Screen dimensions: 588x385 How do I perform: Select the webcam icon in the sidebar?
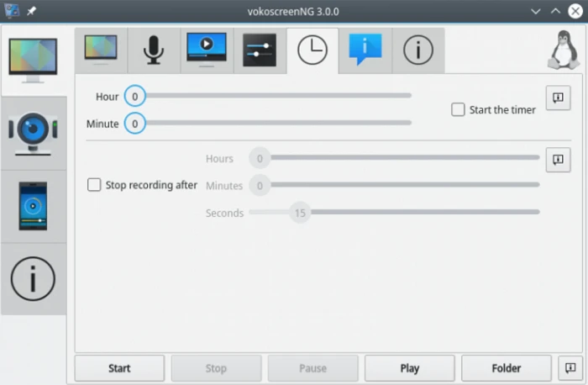point(34,133)
